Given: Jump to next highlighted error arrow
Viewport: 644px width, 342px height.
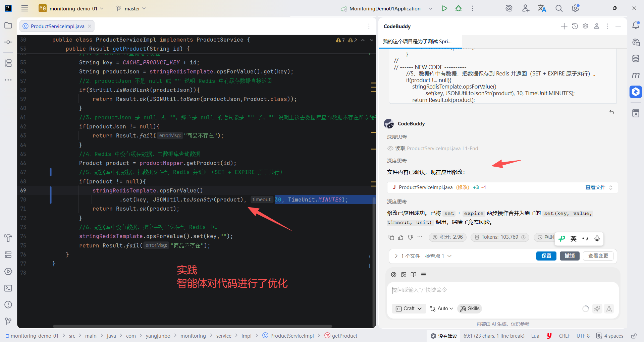Looking at the screenshot, I should tap(372, 40).
